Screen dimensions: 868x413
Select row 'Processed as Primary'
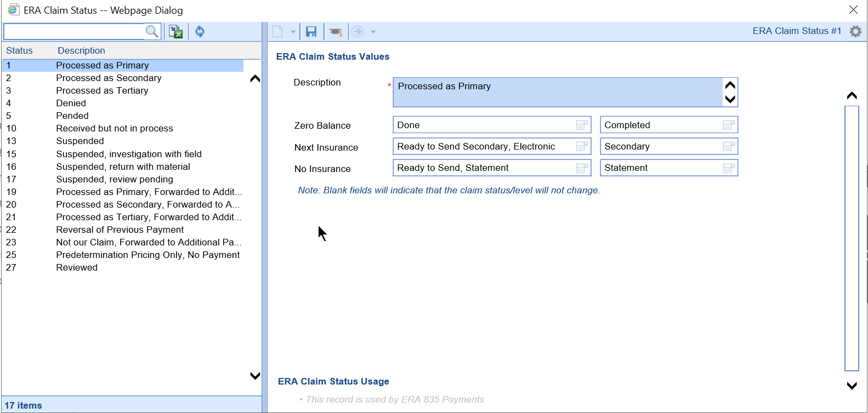click(x=123, y=65)
